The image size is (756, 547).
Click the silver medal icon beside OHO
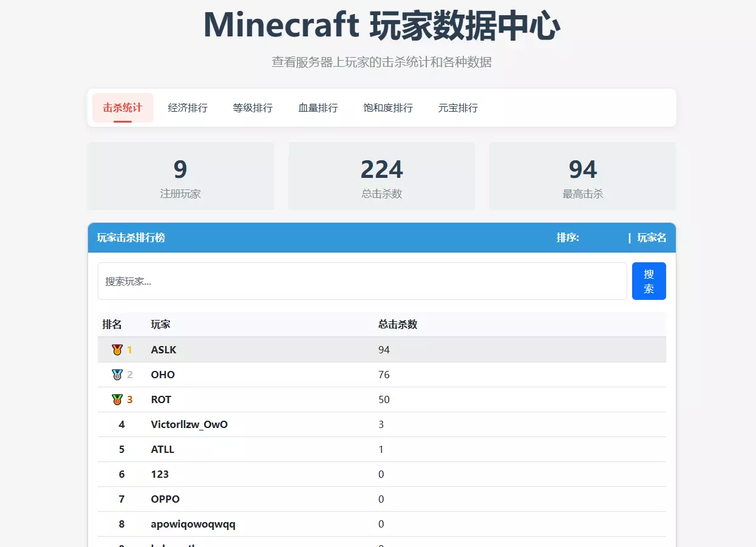[x=117, y=375]
